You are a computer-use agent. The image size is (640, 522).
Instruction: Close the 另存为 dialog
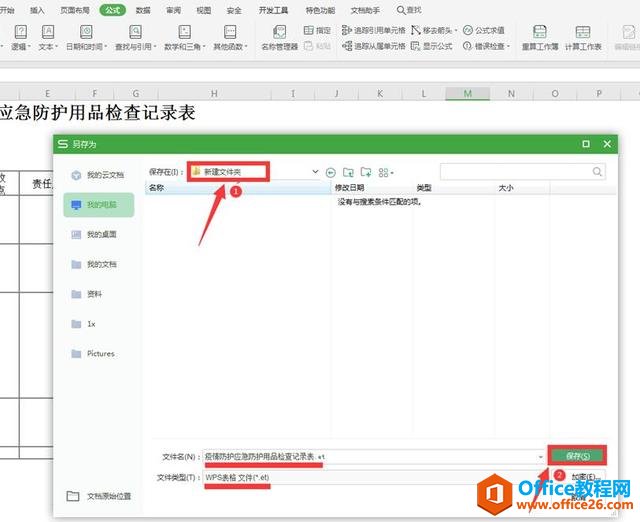coord(607,144)
